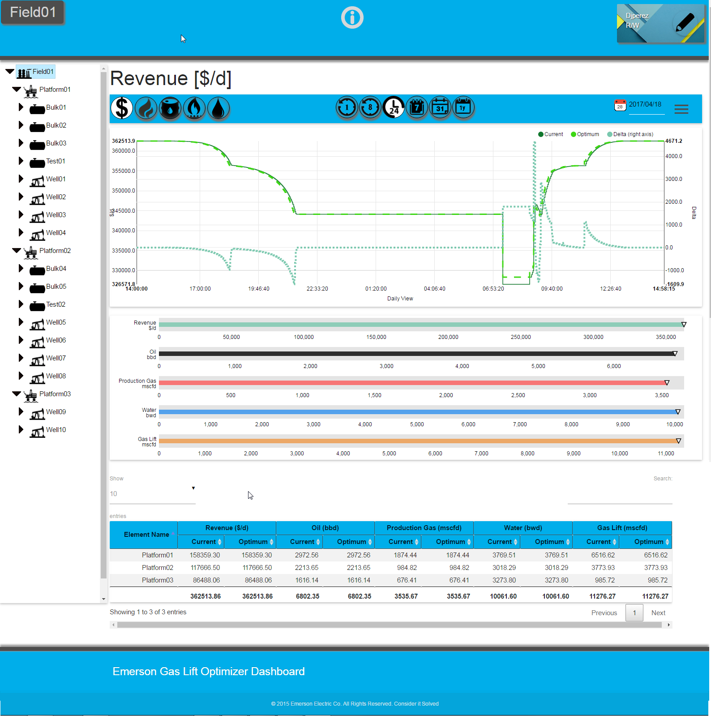This screenshot has width=711, height=728.
Task: Select Platform02 in the tree
Action: tap(55, 251)
